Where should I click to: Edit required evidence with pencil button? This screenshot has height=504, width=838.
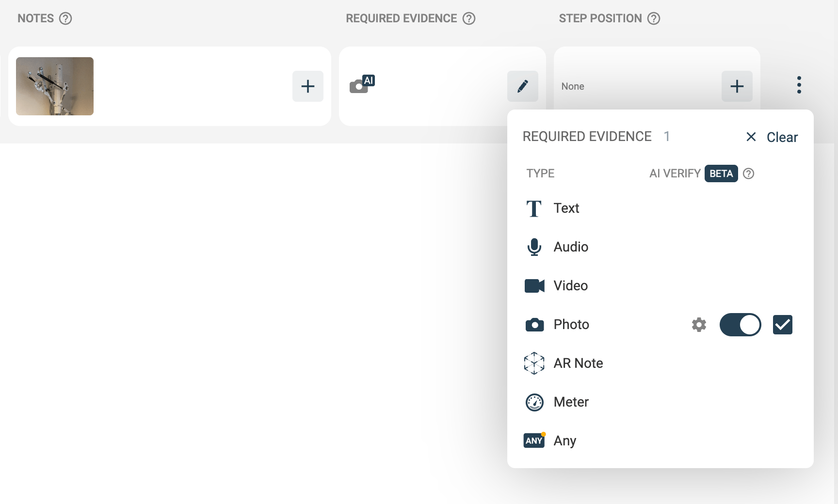[523, 86]
